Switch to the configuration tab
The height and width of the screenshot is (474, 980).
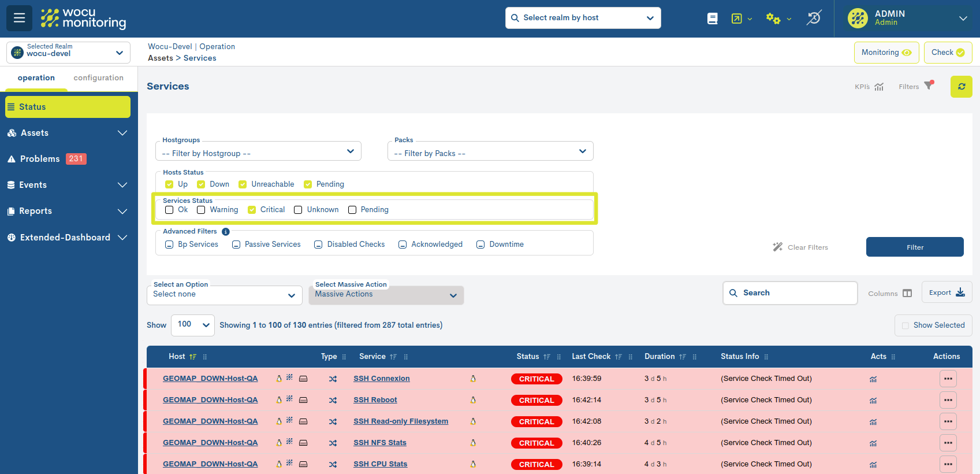(x=99, y=78)
